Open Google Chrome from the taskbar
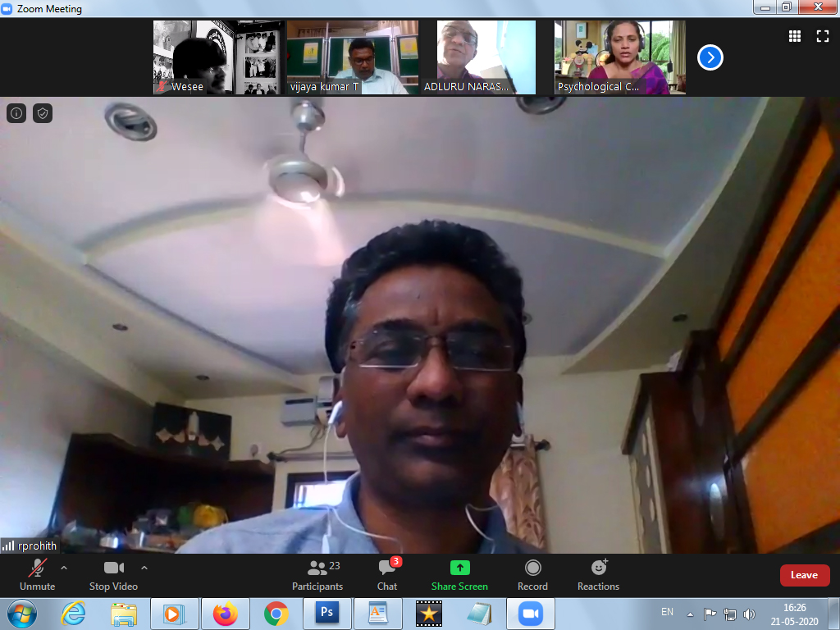Viewport: 840px width, 630px height. click(276, 614)
